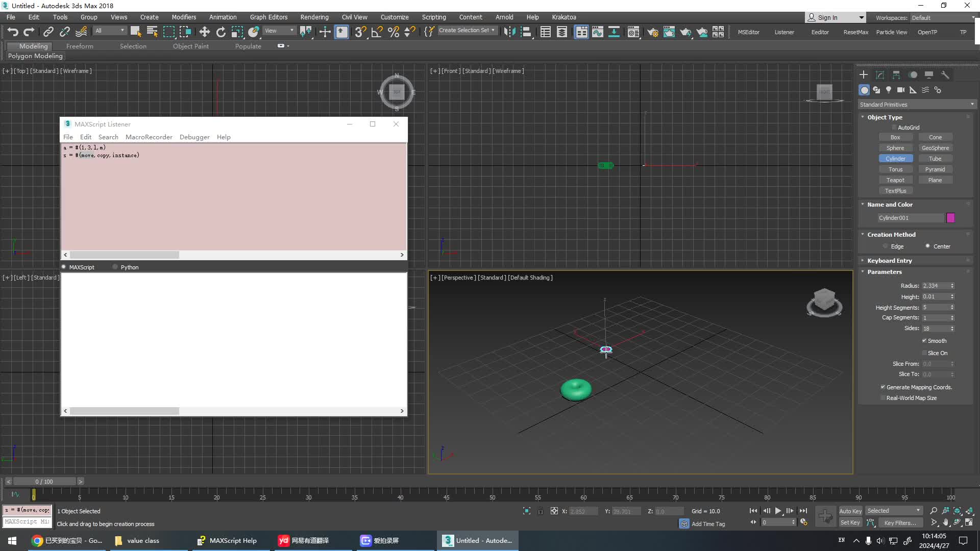
Task: Enable Generate Mapping Coords checkbox
Action: (x=883, y=386)
